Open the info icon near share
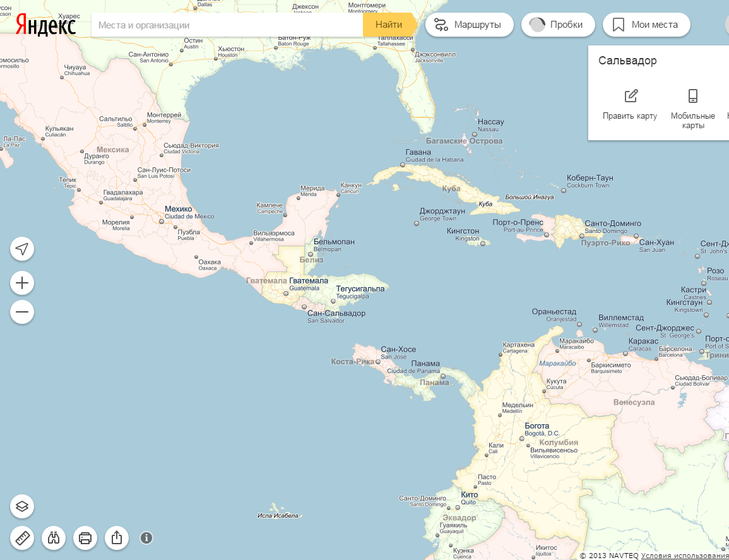 pos(146,538)
